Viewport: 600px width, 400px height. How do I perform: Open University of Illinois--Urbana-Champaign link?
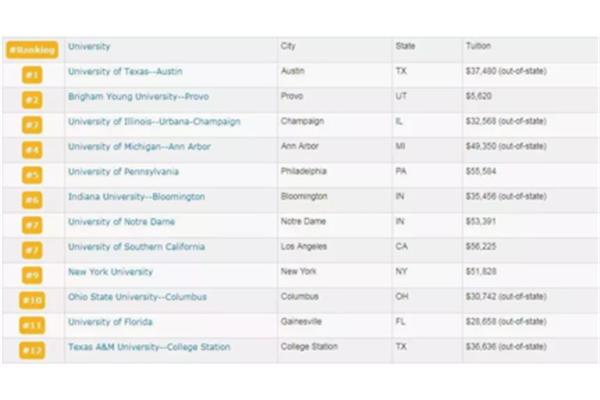point(154,122)
